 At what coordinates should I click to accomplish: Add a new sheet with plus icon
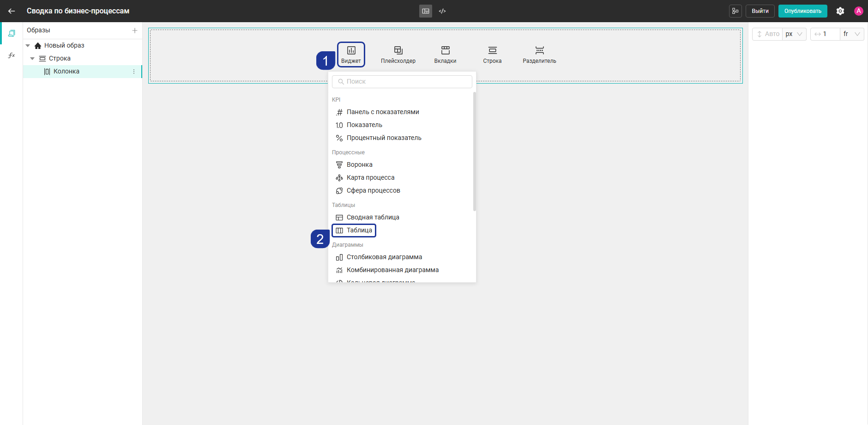point(135,30)
